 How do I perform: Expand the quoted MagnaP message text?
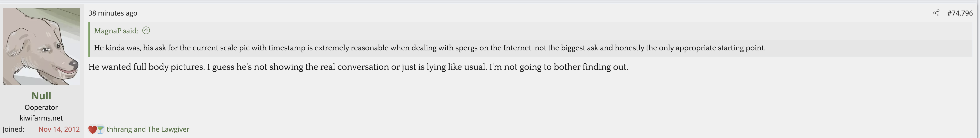(430, 48)
